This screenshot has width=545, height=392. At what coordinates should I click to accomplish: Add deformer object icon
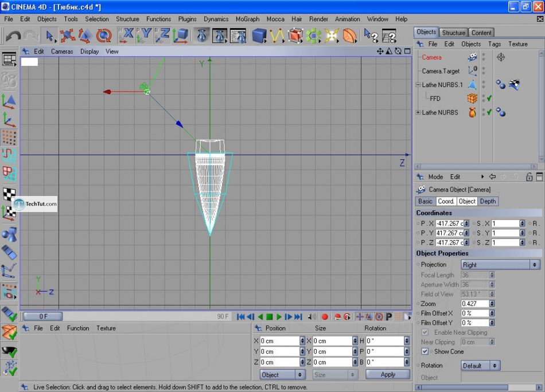(350, 36)
